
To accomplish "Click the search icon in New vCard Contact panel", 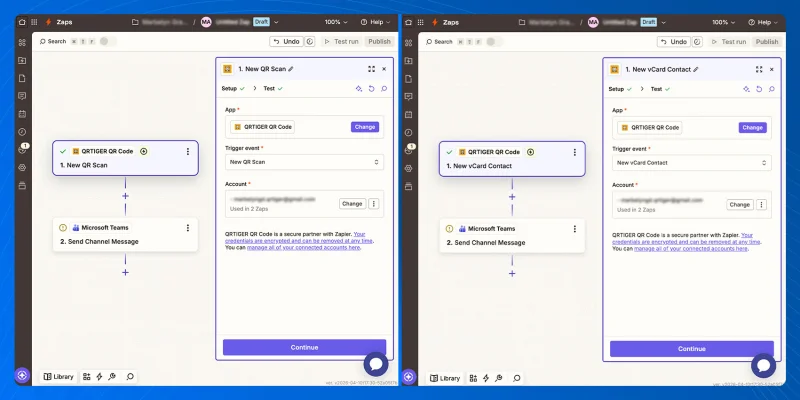I will (x=771, y=89).
